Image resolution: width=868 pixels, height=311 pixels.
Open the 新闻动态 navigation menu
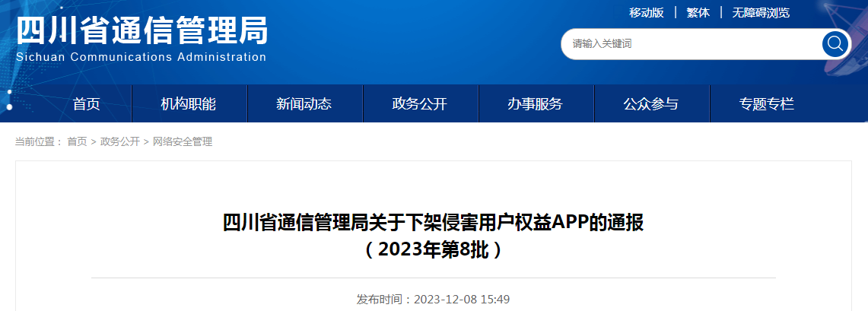[304, 103]
